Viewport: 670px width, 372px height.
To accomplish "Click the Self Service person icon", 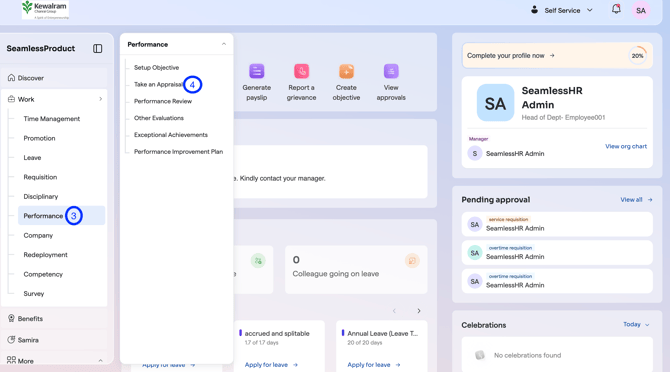I will 534,10.
